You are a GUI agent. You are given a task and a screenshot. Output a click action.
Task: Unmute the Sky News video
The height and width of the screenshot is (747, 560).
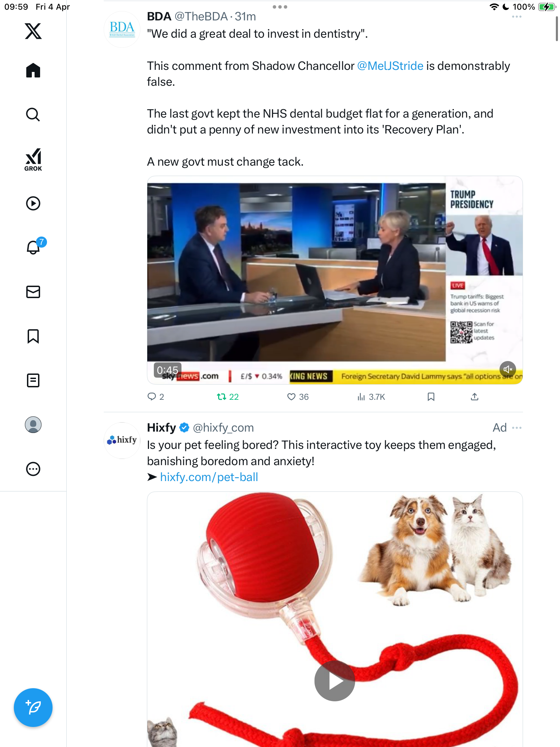pyautogui.click(x=507, y=369)
